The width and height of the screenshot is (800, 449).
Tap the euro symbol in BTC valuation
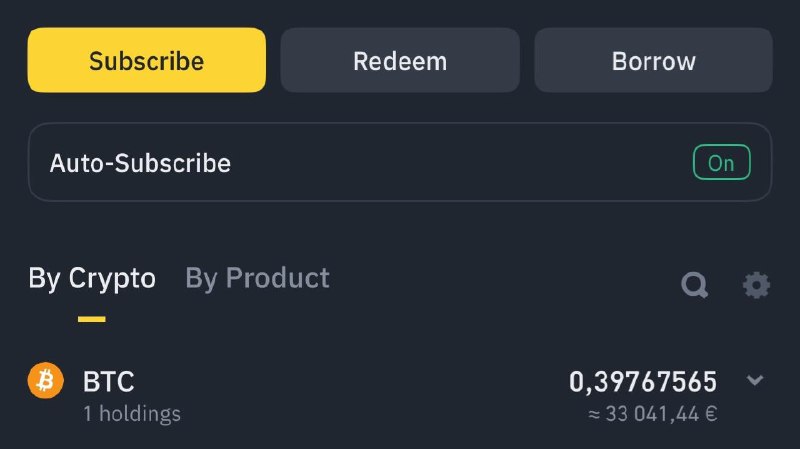pos(711,414)
